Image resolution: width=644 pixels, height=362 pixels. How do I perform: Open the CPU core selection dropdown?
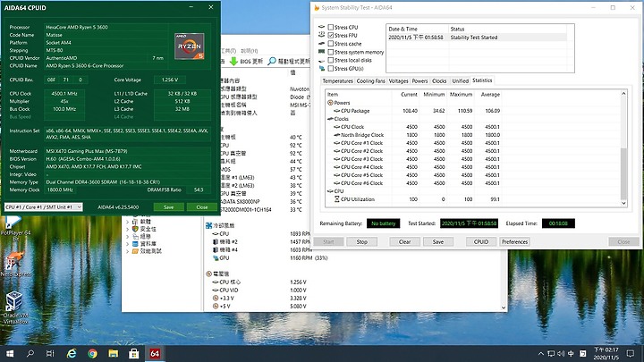click(x=43, y=206)
